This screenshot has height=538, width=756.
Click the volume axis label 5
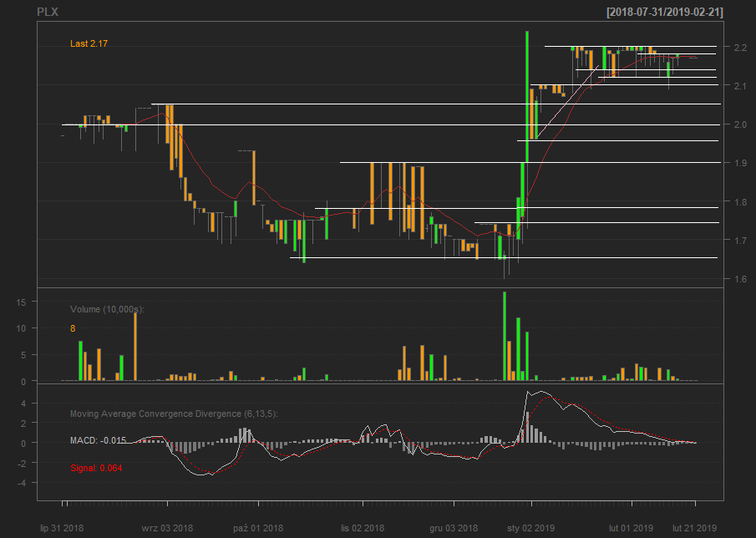23,355
